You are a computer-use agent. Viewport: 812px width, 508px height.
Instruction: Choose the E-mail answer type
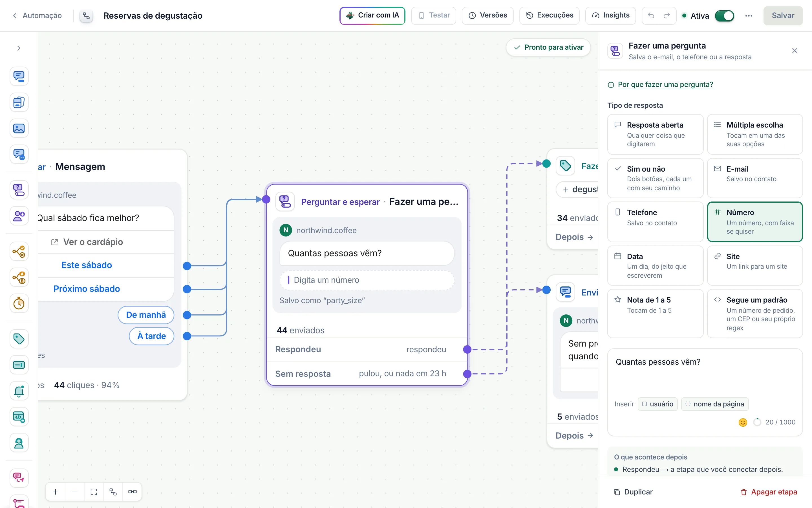click(x=754, y=178)
